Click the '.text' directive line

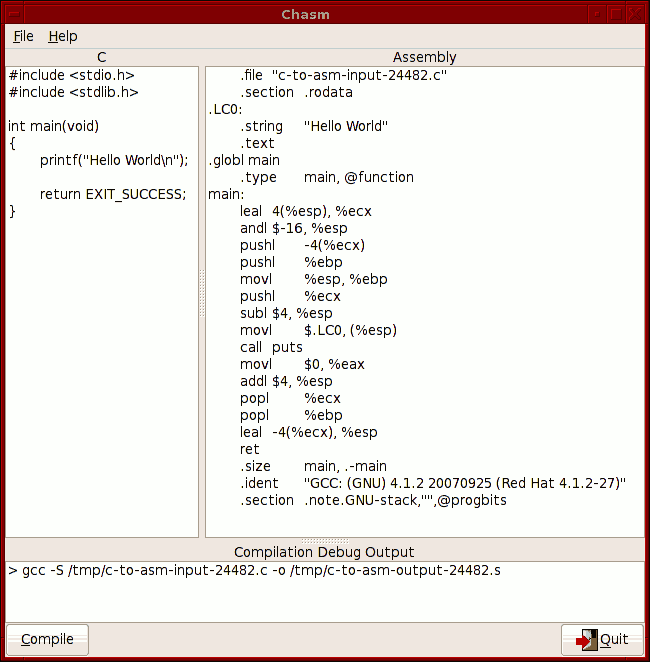coord(257,143)
